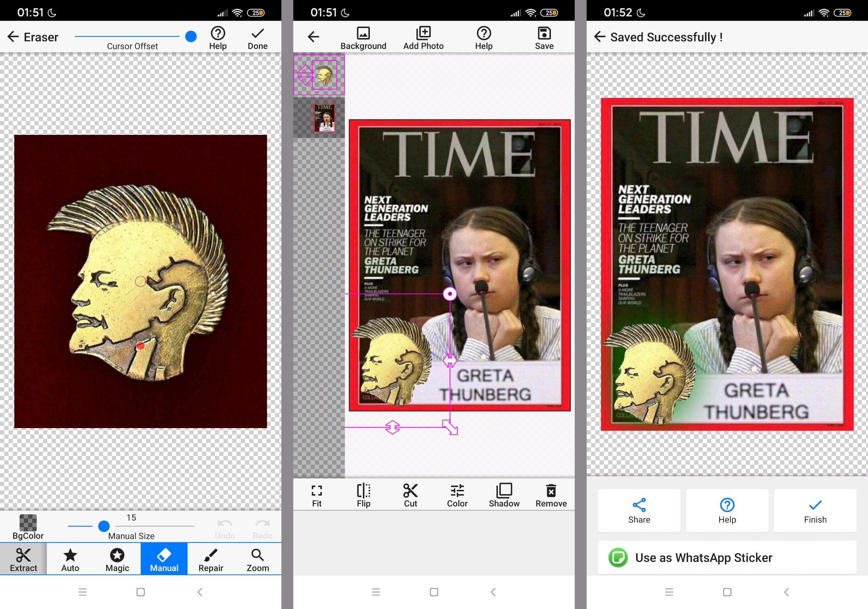
Task: Open Help in the Eraser toolbar
Action: (x=218, y=38)
